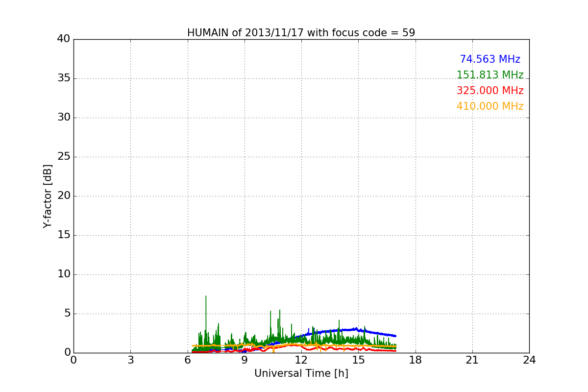Click y-axis tick value 20
Image resolution: width=588 pixels, height=392 pixels.
64,196
